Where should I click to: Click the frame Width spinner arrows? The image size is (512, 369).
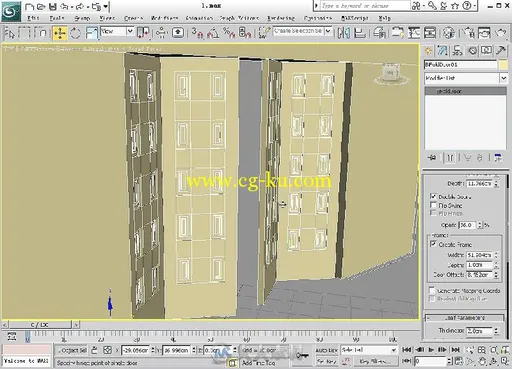[496, 255]
